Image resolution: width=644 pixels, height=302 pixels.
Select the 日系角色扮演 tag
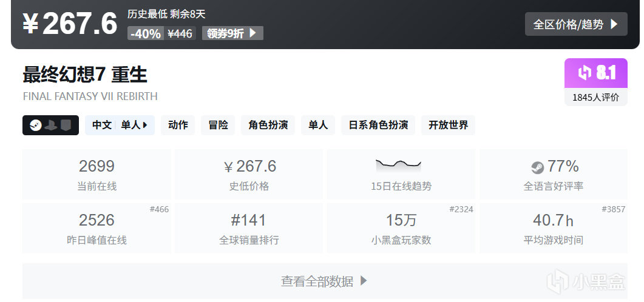378,125
